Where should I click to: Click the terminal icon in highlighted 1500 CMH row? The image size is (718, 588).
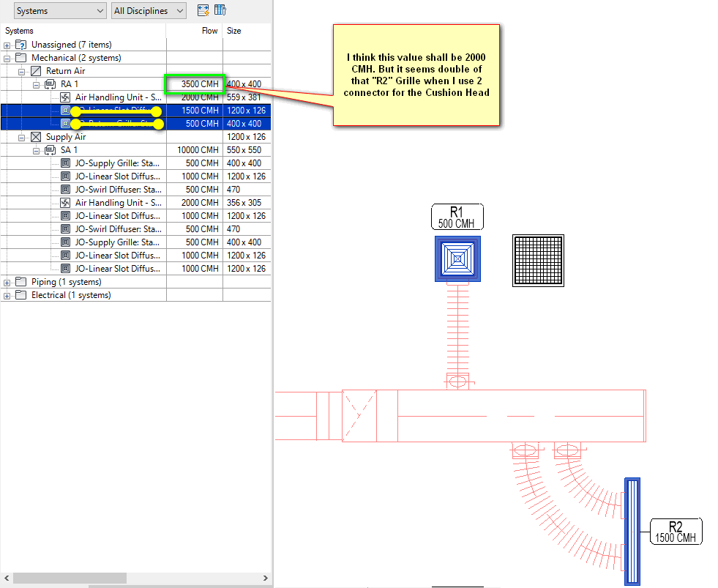point(65,111)
